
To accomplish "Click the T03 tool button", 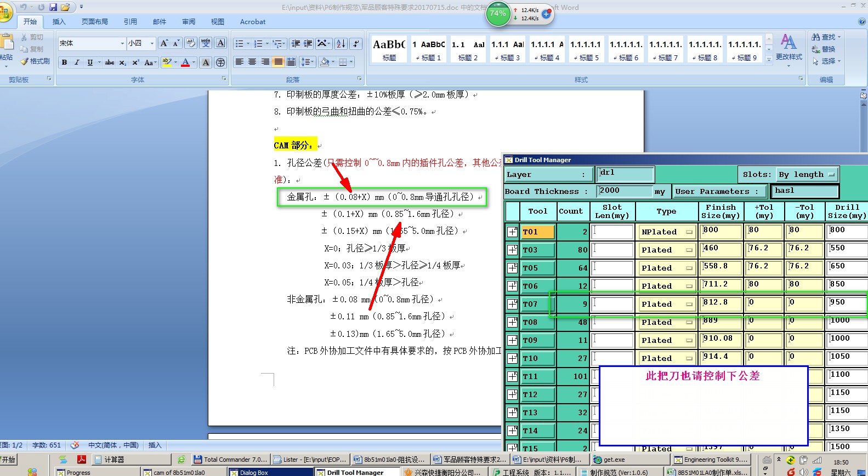I will (x=537, y=250).
